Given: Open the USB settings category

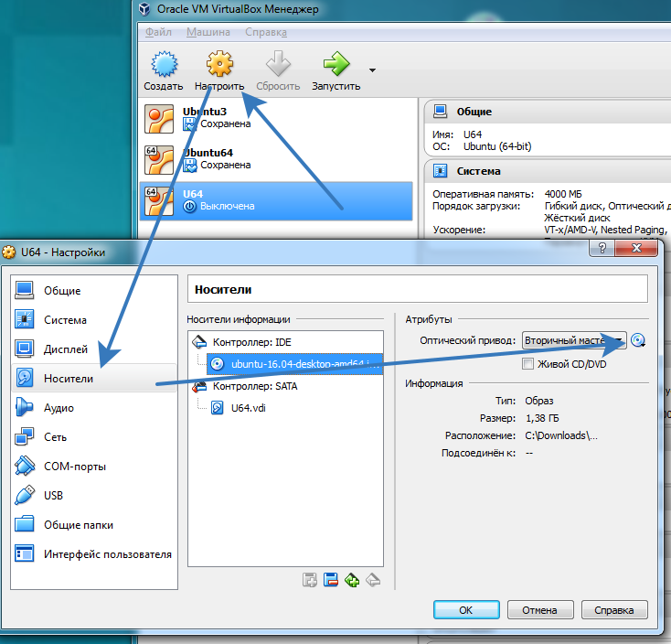Looking at the screenshot, I should (x=54, y=496).
